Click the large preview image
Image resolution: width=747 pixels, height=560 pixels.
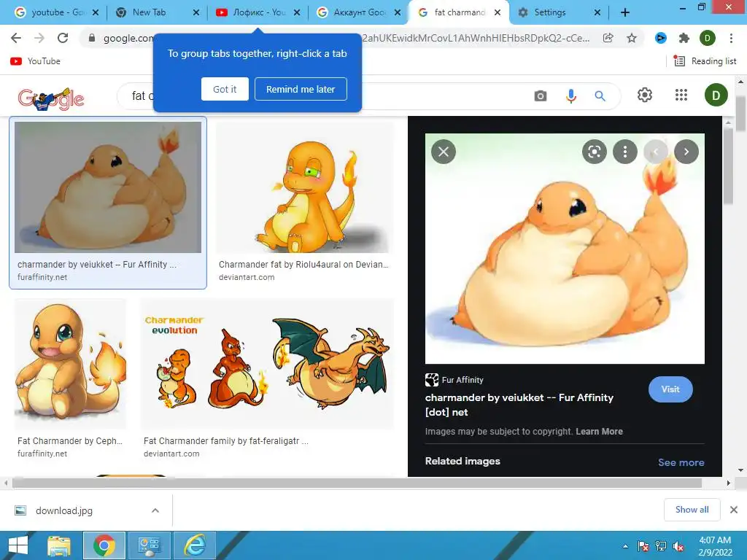tap(565, 249)
